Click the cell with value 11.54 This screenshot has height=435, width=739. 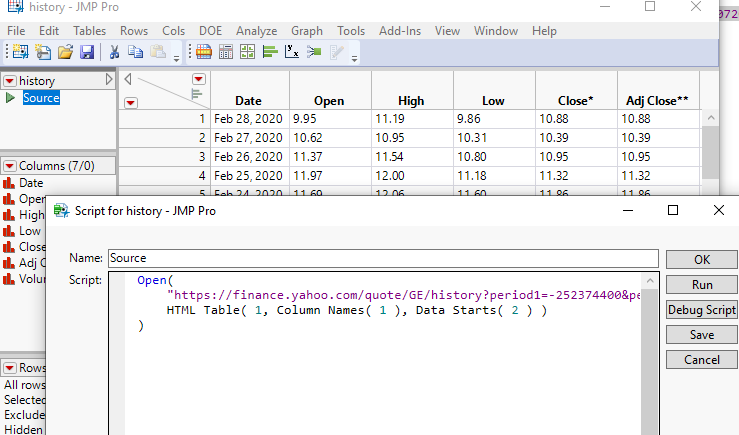pyautogui.click(x=412, y=156)
